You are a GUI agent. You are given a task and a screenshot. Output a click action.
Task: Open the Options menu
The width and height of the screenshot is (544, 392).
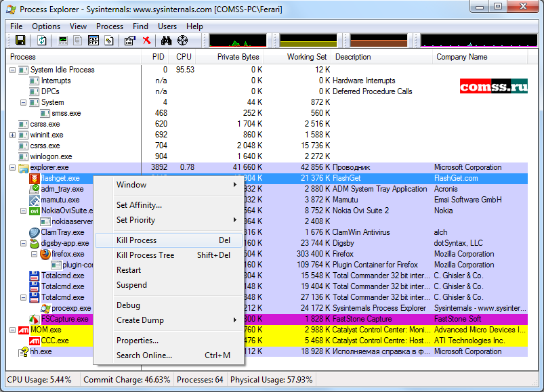(x=46, y=26)
